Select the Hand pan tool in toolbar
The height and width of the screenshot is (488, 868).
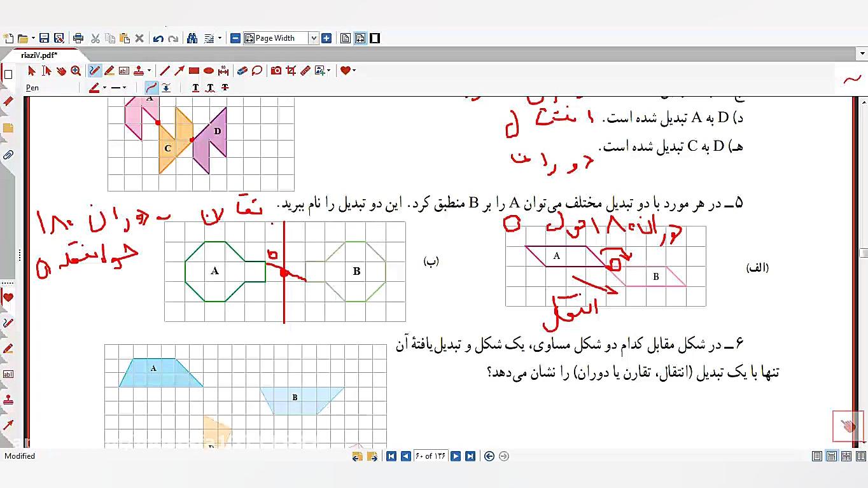[x=61, y=71]
